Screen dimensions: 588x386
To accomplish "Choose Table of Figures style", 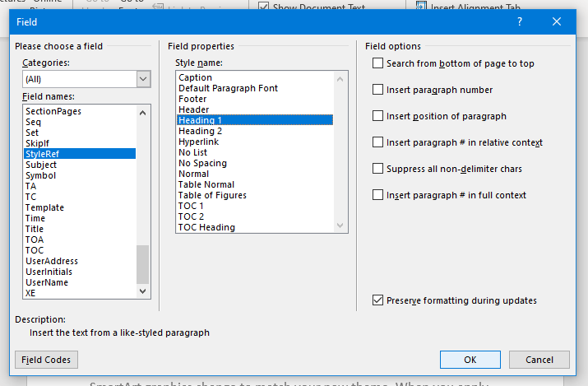I will click(x=212, y=195).
